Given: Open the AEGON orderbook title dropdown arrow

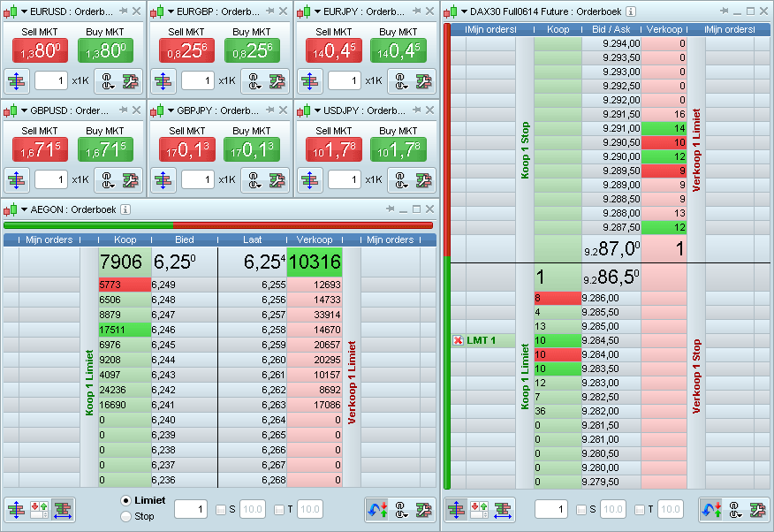Looking at the screenshot, I should coord(24,209).
